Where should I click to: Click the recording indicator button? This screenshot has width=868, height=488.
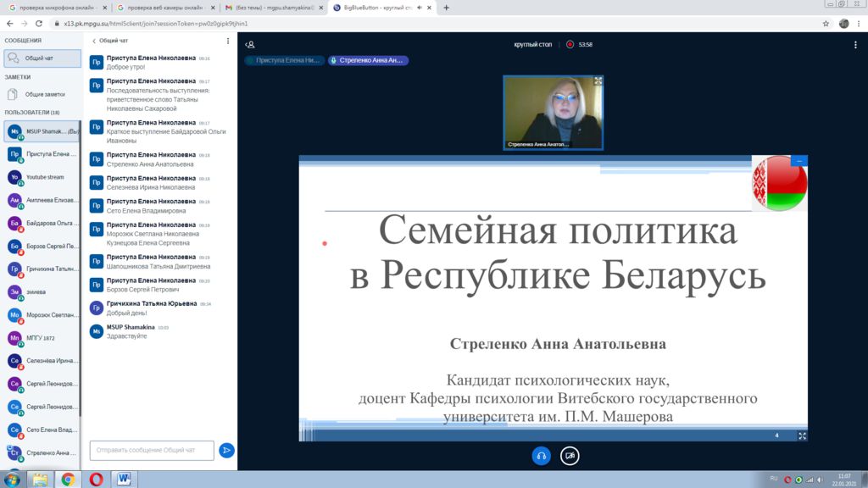[x=570, y=44]
